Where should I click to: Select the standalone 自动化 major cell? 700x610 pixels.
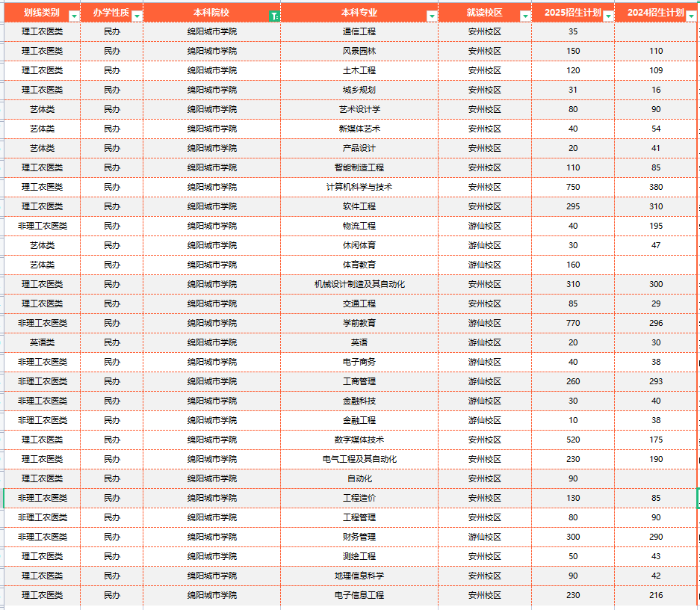359,478
